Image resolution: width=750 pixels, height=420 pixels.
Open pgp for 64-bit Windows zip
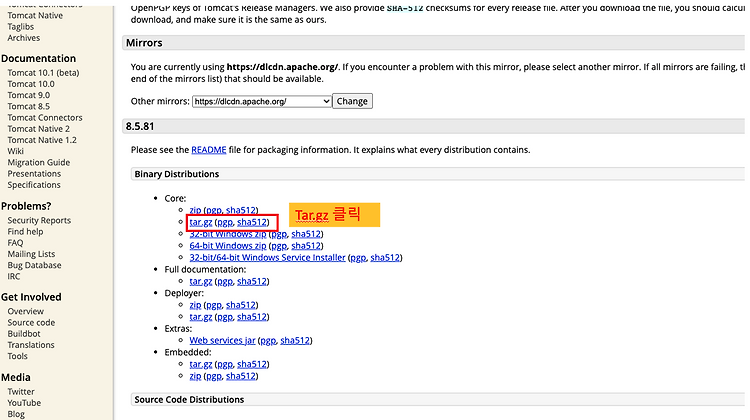[279, 246]
